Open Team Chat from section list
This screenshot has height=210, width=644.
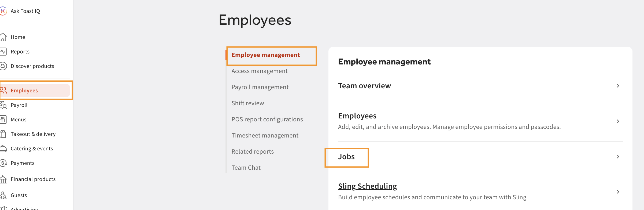pos(246,168)
